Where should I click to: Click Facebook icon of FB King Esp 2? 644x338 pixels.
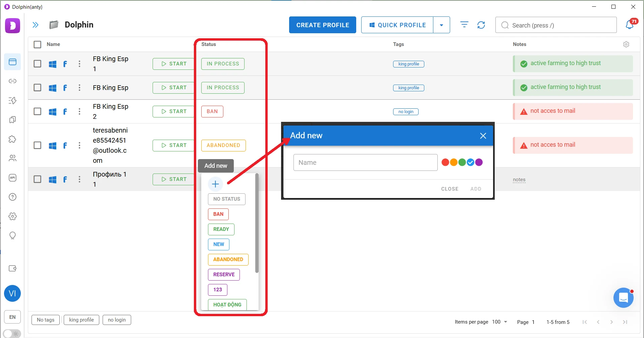coord(65,111)
